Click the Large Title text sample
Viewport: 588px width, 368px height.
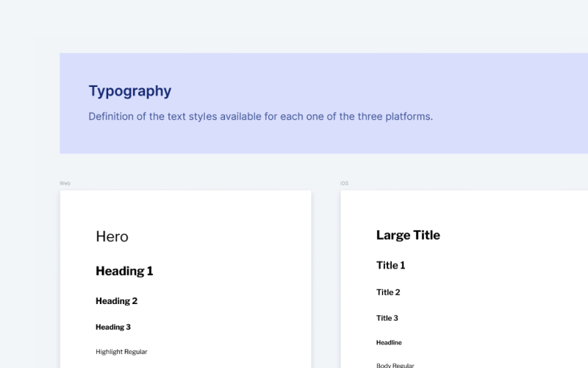pos(408,236)
